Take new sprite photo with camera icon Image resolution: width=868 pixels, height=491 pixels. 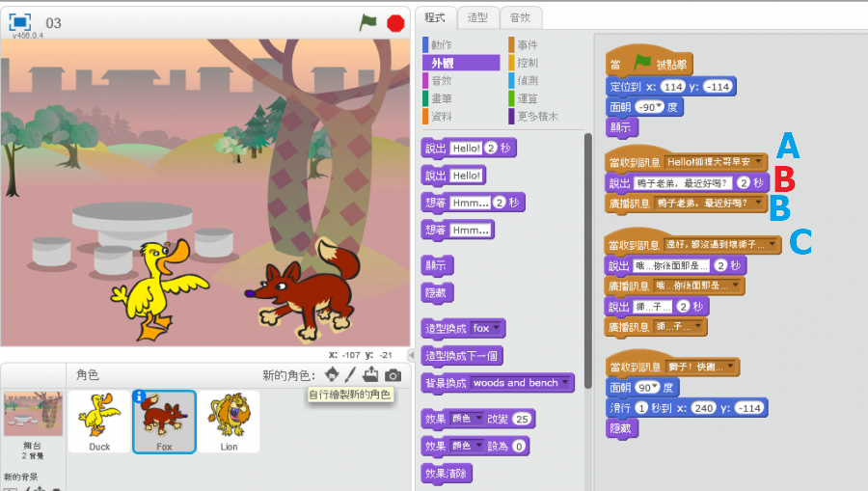pos(393,374)
